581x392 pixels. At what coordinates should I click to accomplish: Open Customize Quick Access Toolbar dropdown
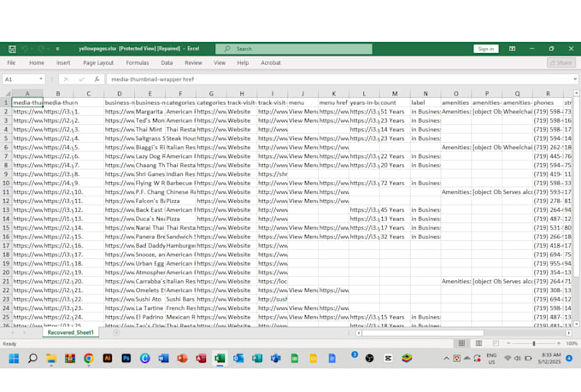point(57,49)
